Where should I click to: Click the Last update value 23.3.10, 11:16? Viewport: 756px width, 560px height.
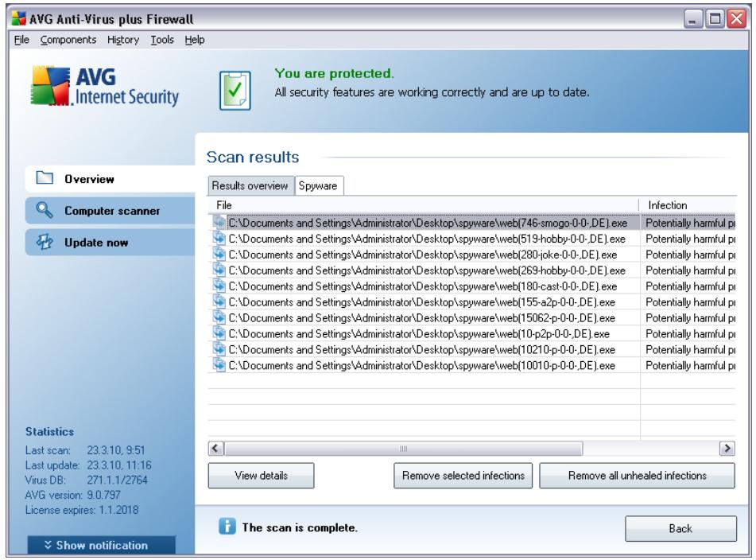(x=119, y=465)
